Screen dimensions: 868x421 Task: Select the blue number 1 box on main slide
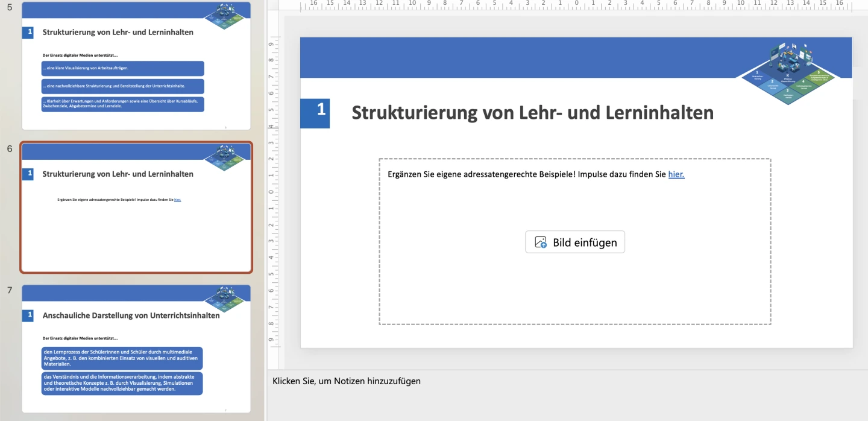[315, 113]
